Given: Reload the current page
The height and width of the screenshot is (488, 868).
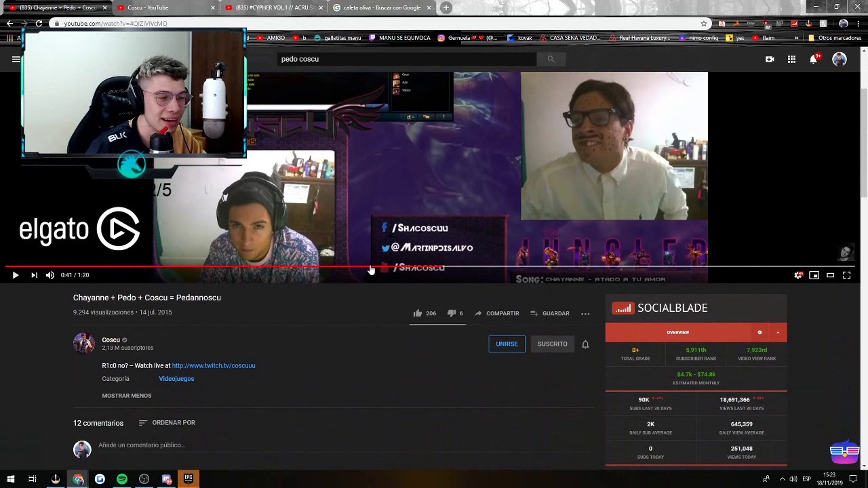Looking at the screenshot, I should pos(39,23).
